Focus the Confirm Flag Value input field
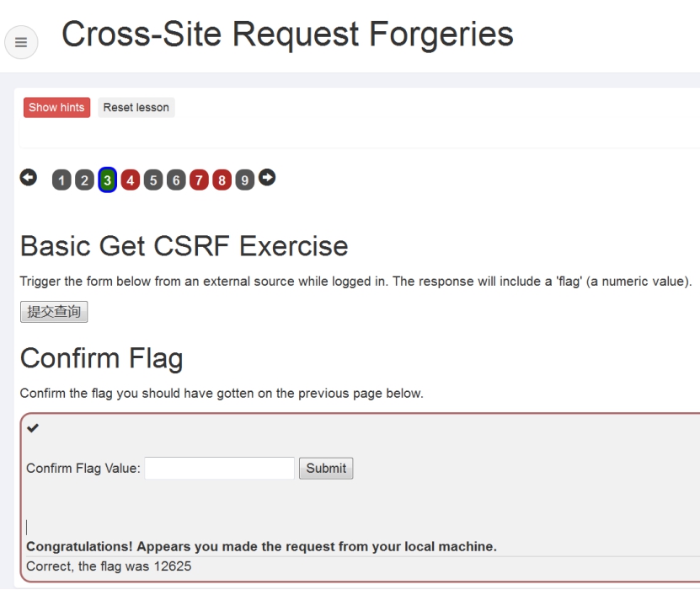The width and height of the screenshot is (700, 590). [219, 468]
